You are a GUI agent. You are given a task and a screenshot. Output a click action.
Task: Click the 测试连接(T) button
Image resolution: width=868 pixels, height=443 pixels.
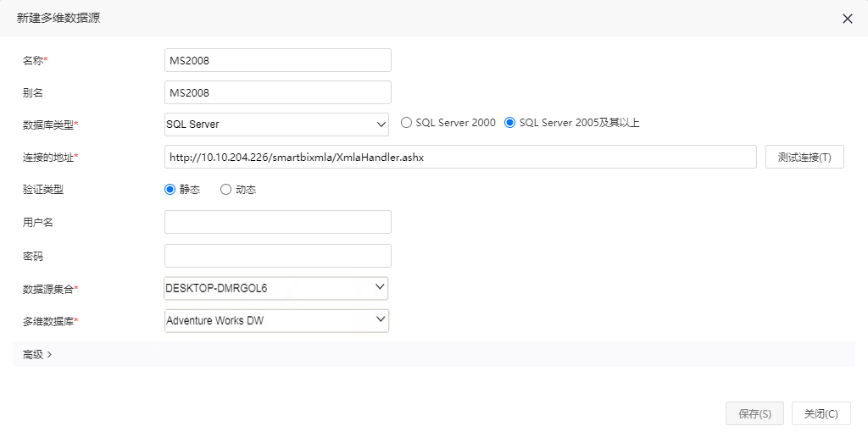point(804,157)
